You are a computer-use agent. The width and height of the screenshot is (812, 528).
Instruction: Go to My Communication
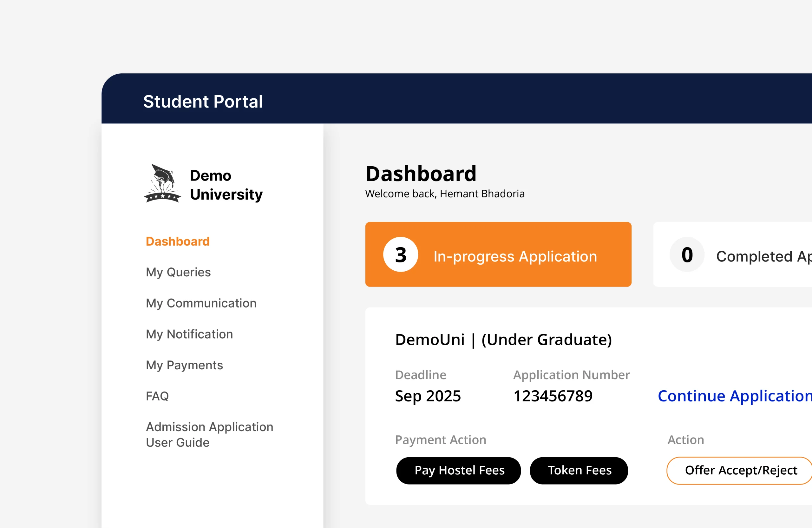pyautogui.click(x=201, y=303)
